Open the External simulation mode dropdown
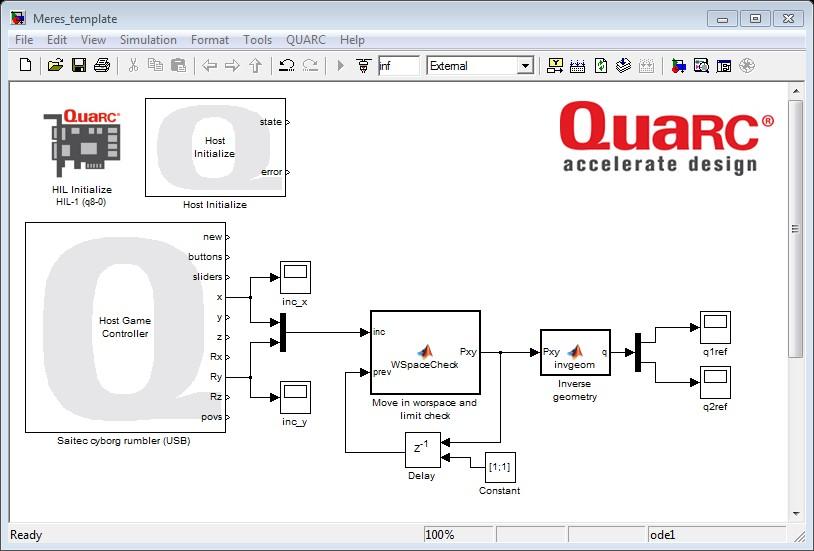This screenshot has height=551, width=814. click(525, 66)
